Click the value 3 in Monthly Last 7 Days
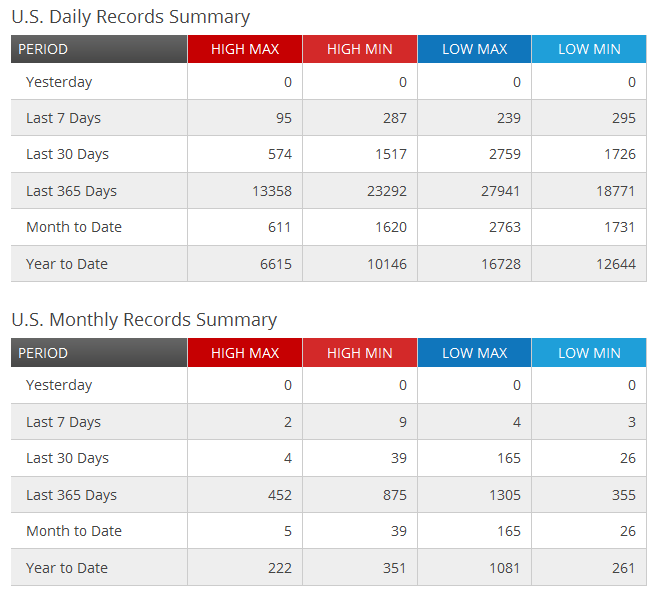This screenshot has height=599, width=647. [x=632, y=422]
